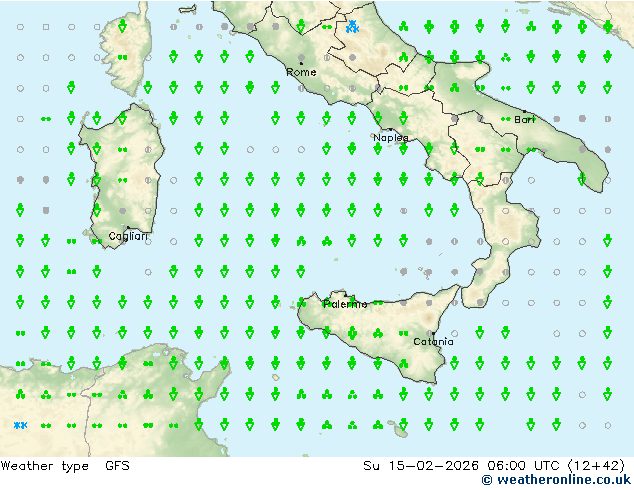Screen dimensions: 634x490
Task: Select the Cagliari city label
Action: 128,236
